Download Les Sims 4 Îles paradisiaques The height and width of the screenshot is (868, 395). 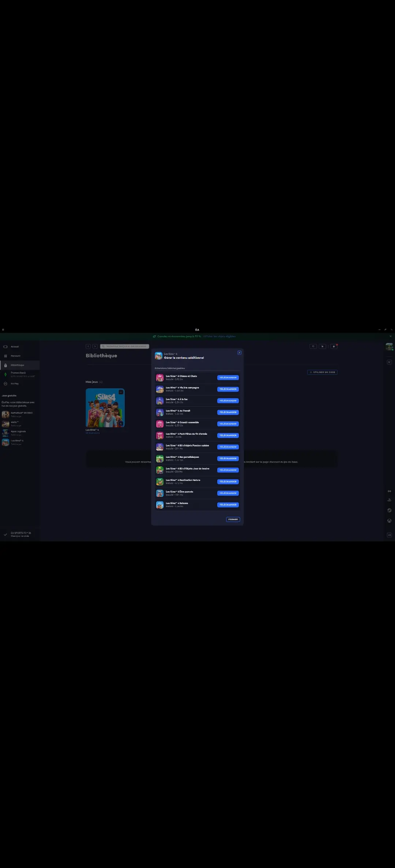[x=228, y=458]
